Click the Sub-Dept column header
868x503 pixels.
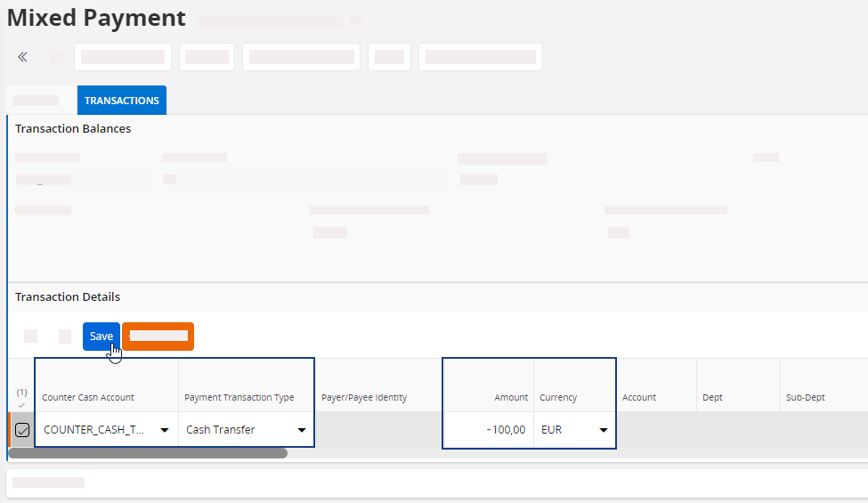[805, 397]
